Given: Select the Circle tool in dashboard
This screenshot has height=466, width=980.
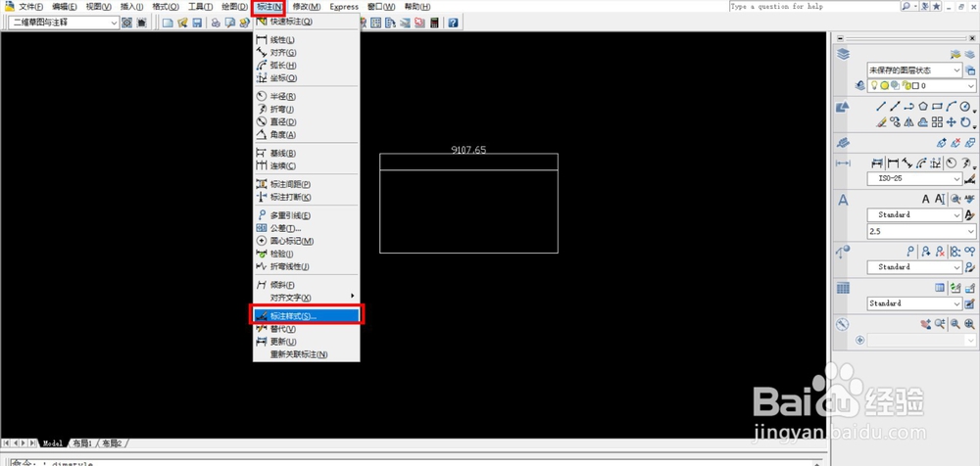Looking at the screenshot, I should (x=964, y=107).
